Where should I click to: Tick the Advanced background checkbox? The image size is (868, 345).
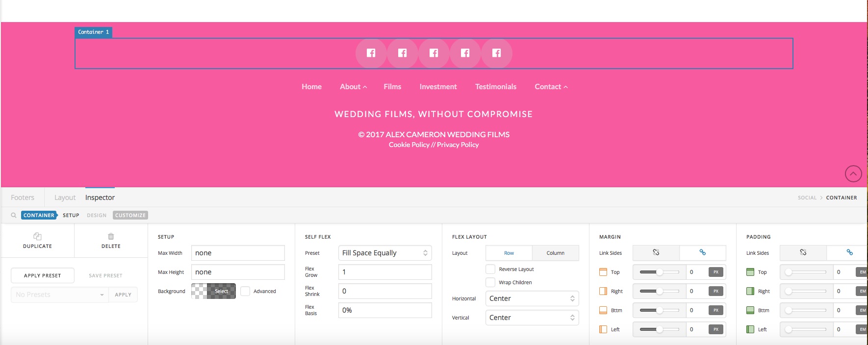(x=245, y=291)
